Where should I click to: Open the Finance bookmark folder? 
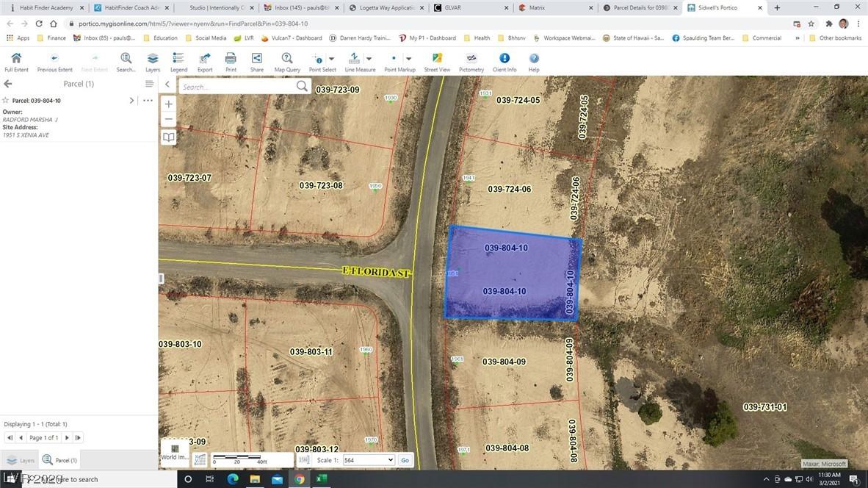(x=51, y=38)
